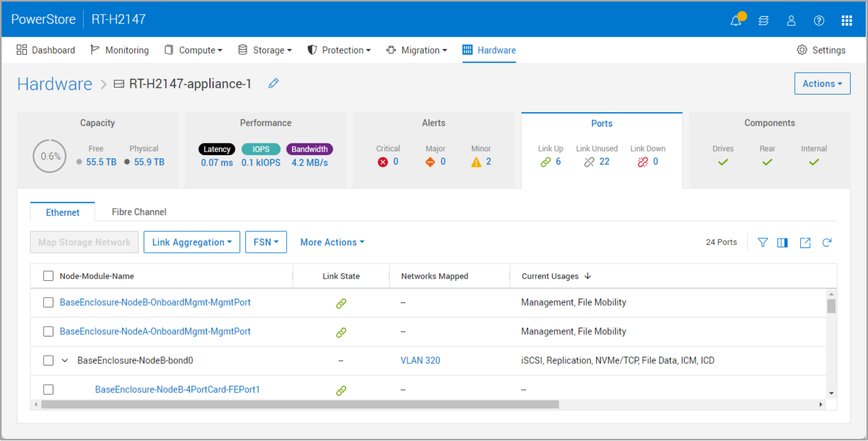
Task: Click the appliance icon beside RT-H2147-appliance-1
Action: [119, 84]
